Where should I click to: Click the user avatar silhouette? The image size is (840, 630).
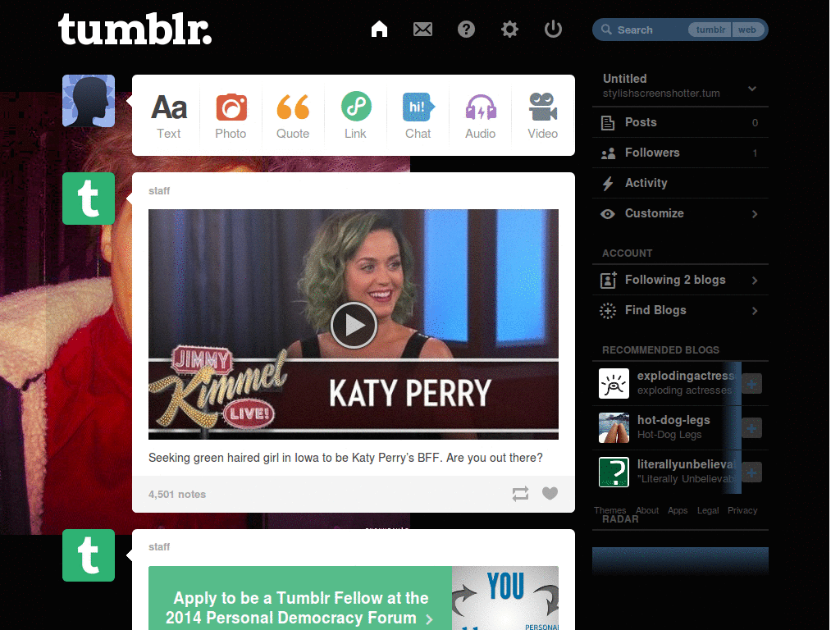(89, 101)
